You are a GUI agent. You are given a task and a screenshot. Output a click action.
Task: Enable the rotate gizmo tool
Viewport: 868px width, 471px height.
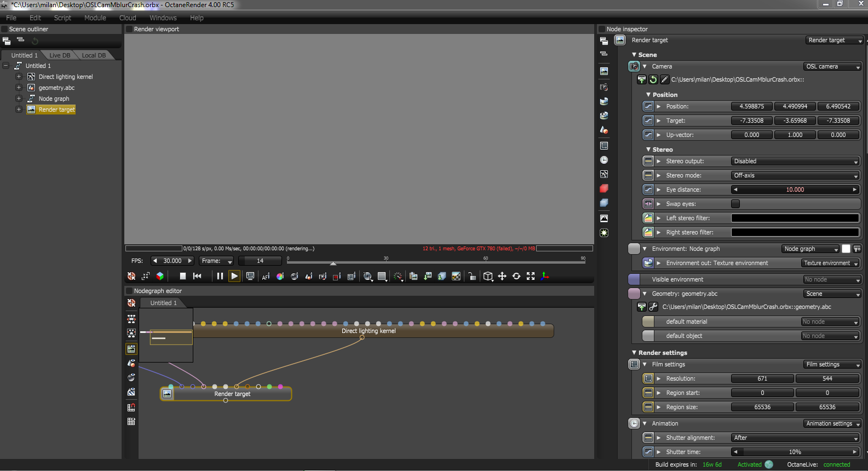(516, 277)
